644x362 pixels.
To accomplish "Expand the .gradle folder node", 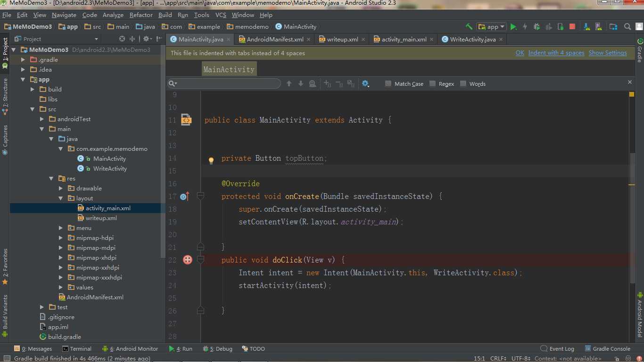I will point(23,59).
